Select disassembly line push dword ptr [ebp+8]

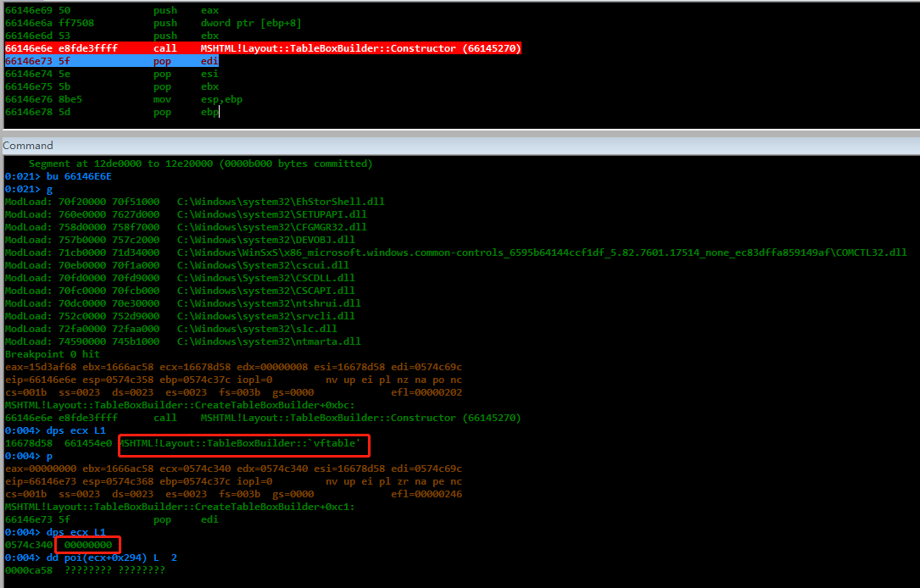153,23
